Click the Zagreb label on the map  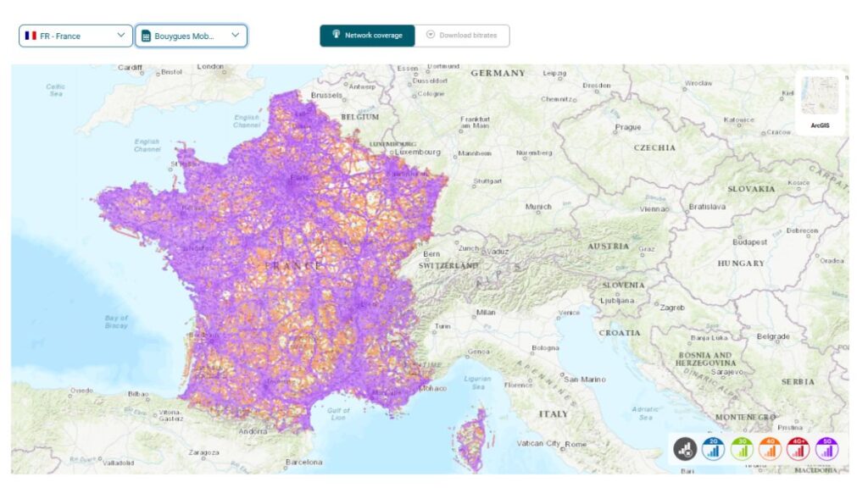[672, 308]
